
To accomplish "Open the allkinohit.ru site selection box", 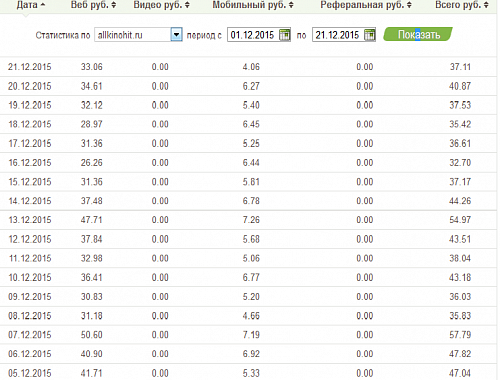I will click(138, 35).
